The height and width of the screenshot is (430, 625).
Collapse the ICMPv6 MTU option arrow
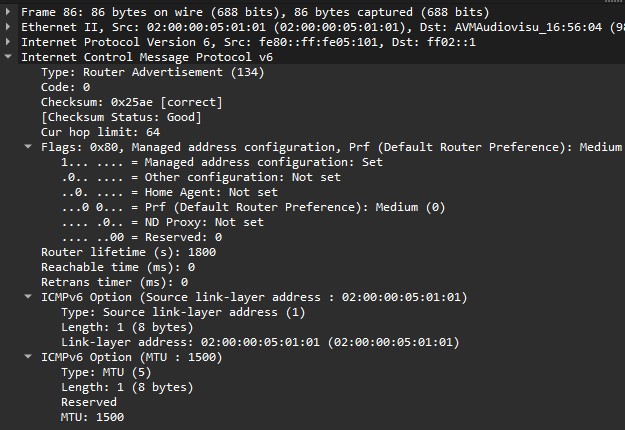28,357
